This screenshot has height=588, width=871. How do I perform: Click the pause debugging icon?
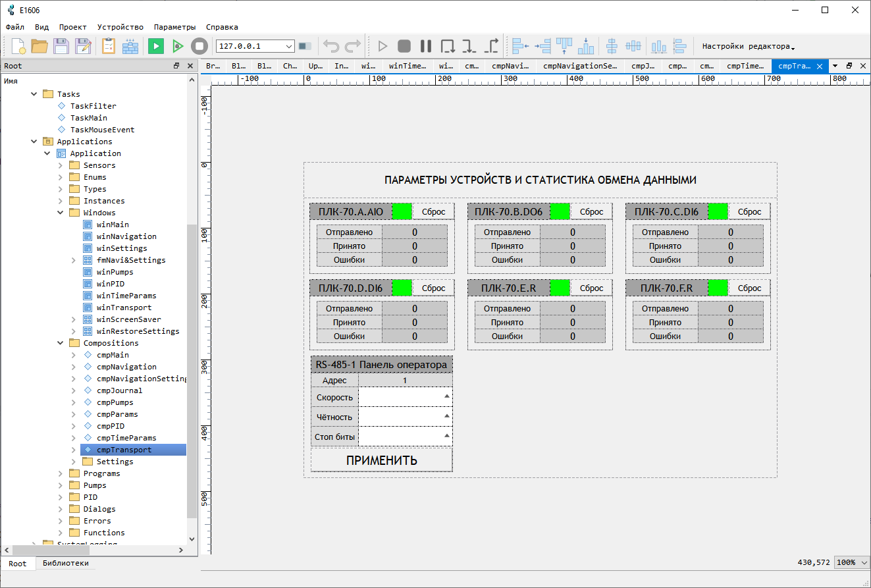point(426,46)
